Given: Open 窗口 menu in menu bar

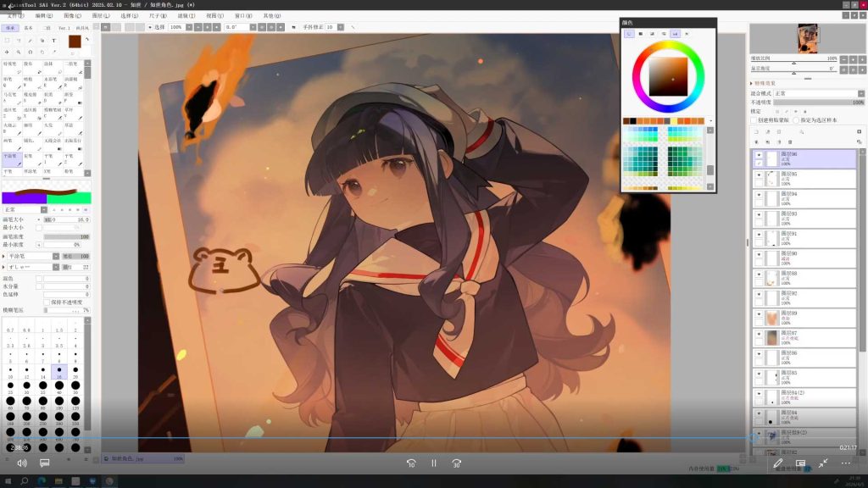Looking at the screenshot, I should 243,16.
